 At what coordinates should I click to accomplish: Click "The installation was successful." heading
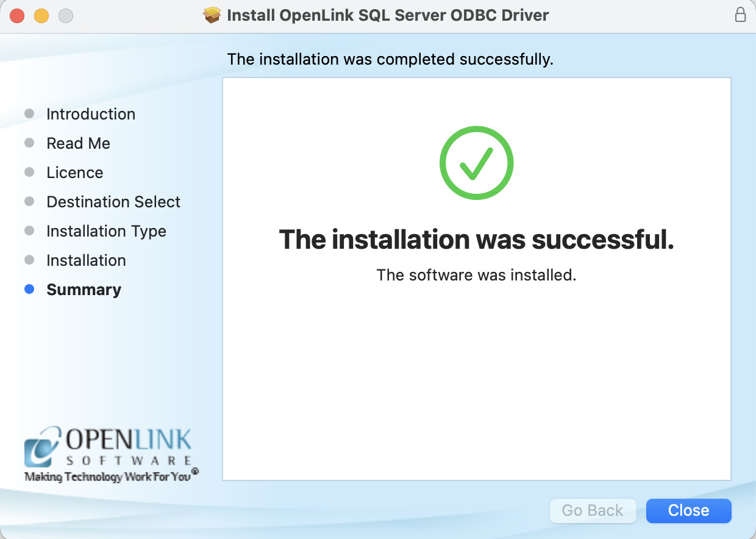tap(476, 240)
